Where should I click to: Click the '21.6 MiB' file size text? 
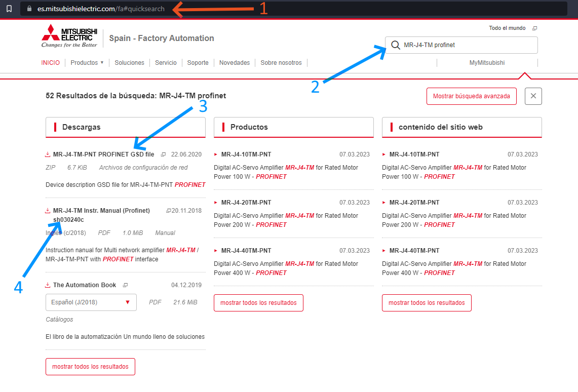[x=185, y=302]
